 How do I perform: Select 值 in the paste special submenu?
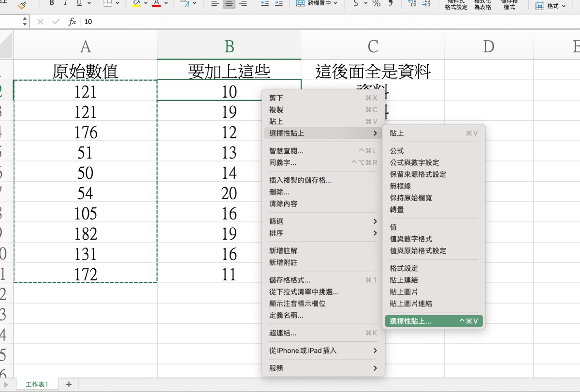click(x=393, y=227)
